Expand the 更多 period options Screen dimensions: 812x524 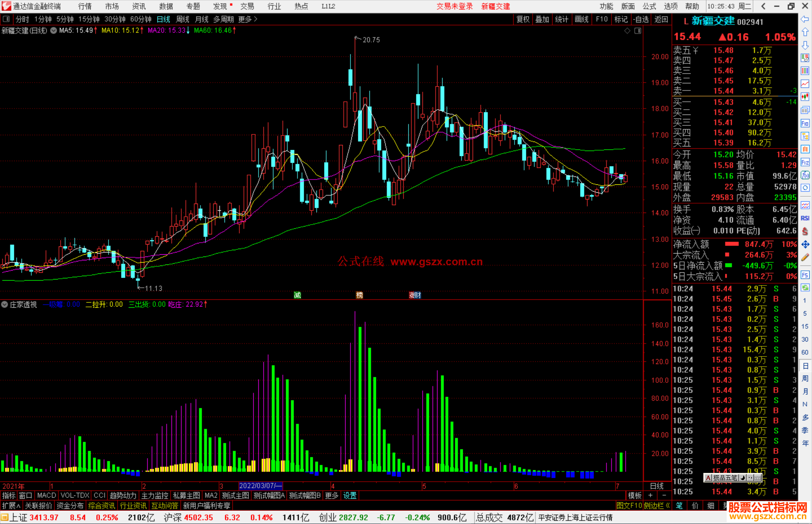tap(247, 19)
